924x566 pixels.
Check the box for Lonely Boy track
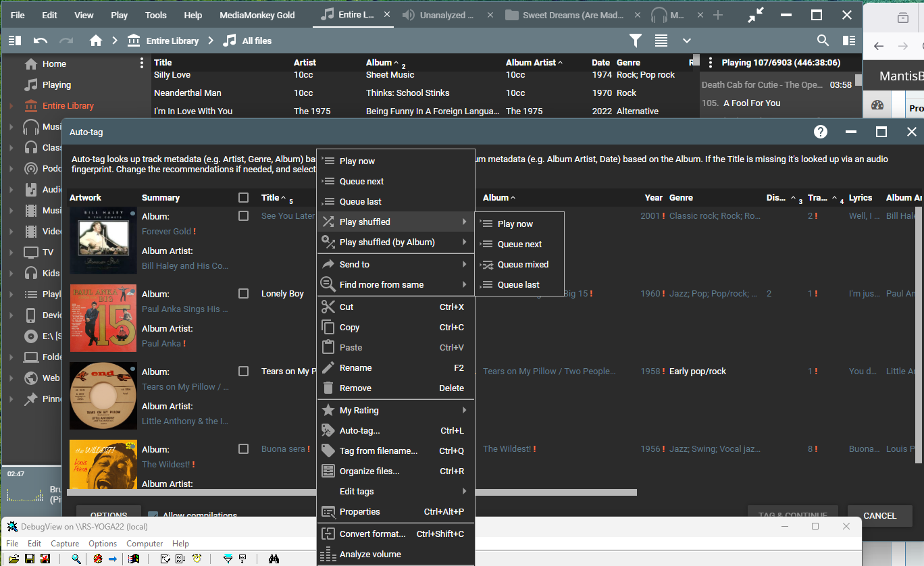(x=244, y=294)
